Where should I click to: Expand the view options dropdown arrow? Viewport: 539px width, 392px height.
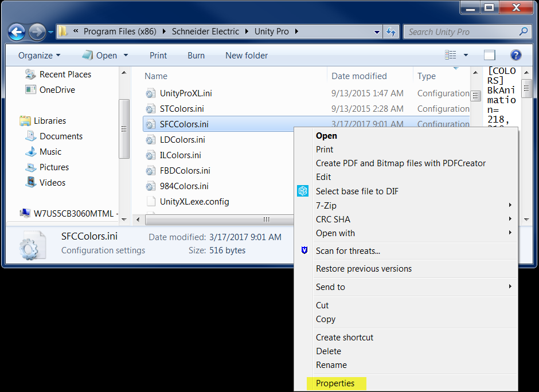(466, 55)
